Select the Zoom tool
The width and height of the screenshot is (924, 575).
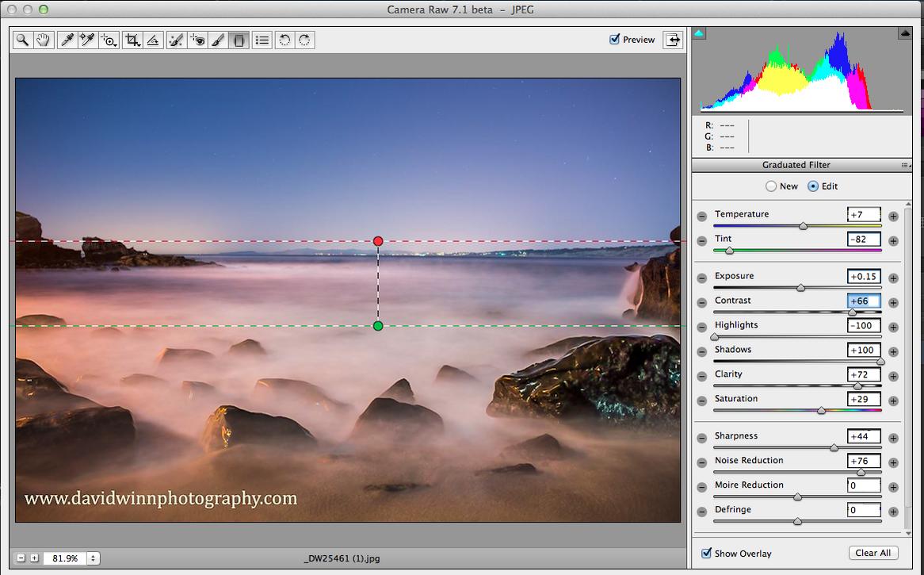tap(23, 40)
